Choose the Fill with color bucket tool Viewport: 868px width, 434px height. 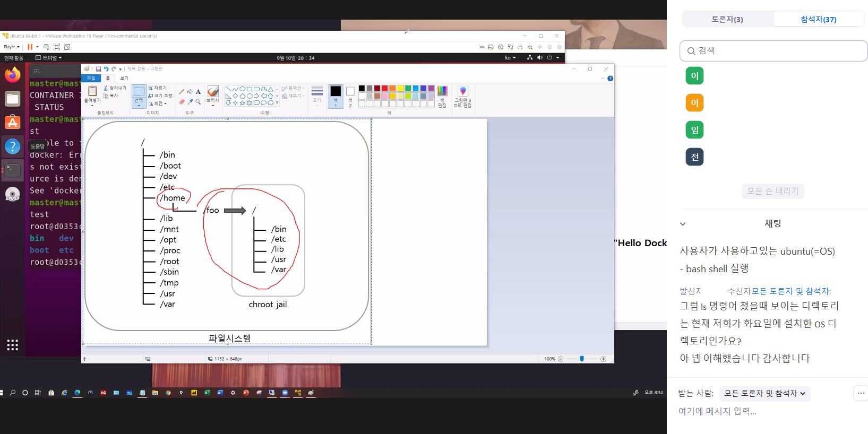(190, 92)
